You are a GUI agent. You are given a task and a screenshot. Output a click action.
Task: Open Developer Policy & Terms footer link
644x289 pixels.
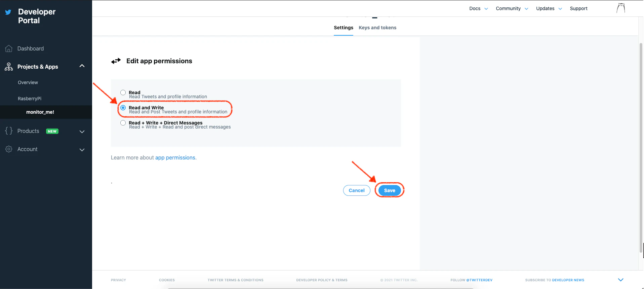click(x=322, y=280)
